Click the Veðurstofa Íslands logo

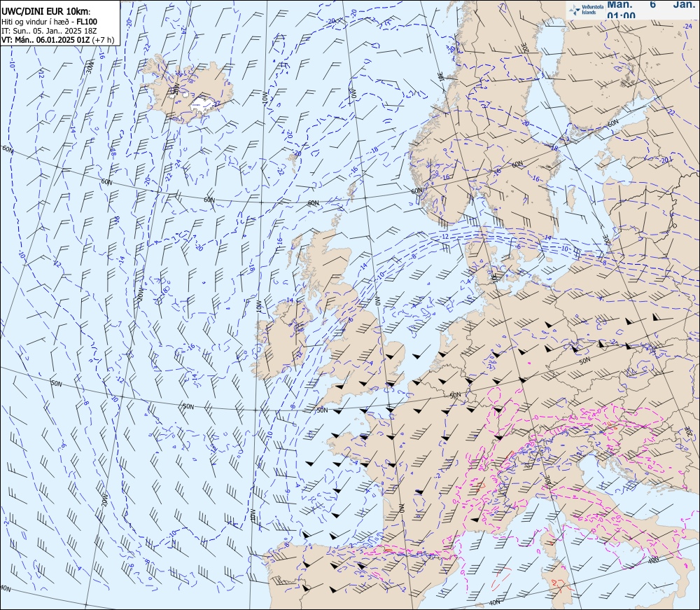coord(586,10)
